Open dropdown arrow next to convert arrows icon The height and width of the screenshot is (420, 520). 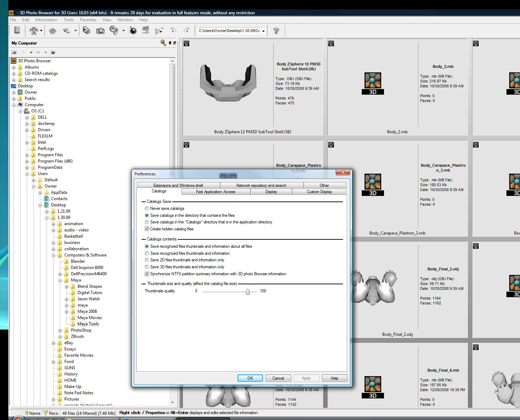tap(75, 31)
